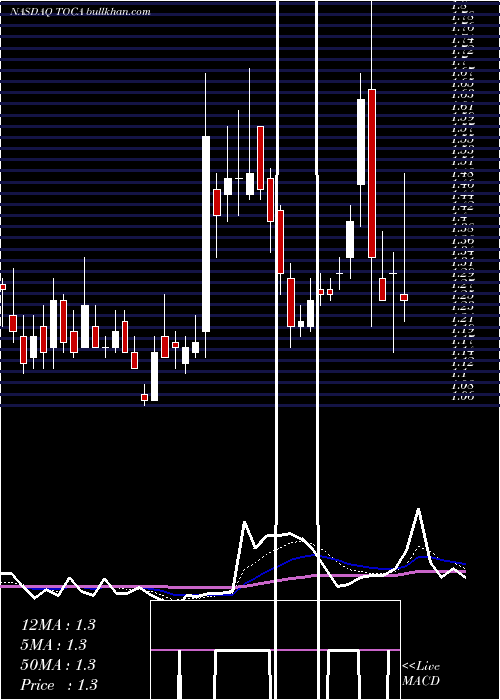Click the 5MA : 1.3 label
This screenshot has width=500, height=700.
point(54,645)
